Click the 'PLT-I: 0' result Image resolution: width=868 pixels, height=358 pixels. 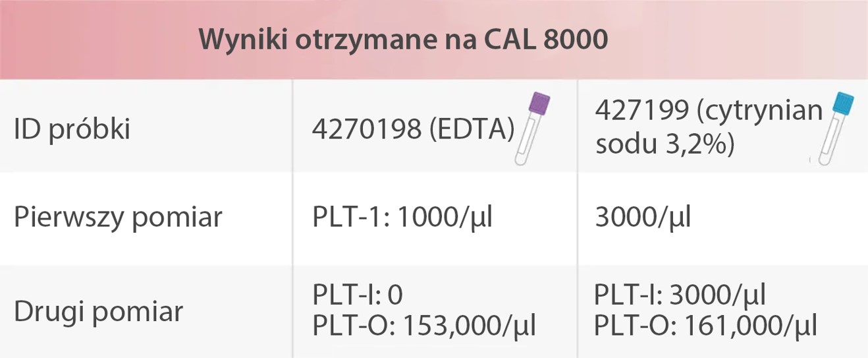(357, 295)
